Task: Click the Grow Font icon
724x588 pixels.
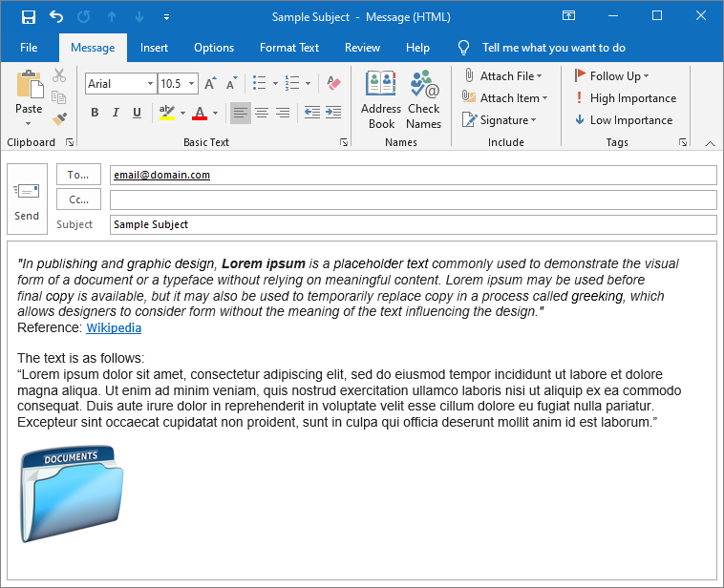Action: coord(210,84)
